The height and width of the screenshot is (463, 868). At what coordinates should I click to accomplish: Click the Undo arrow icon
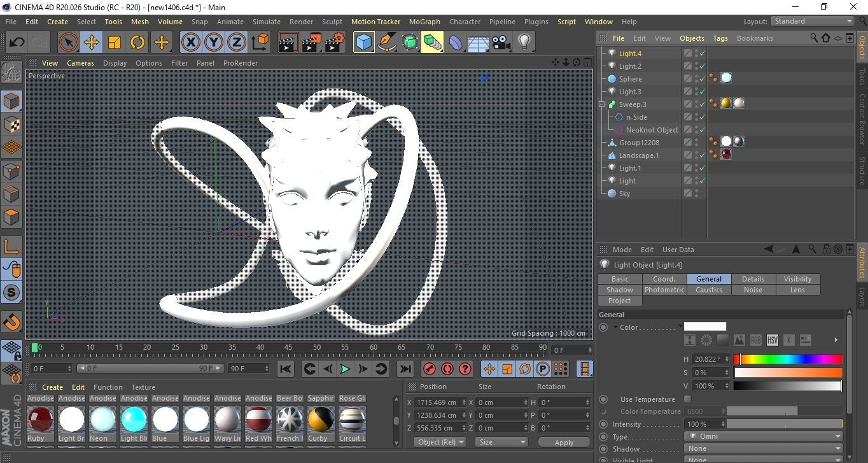tap(17, 43)
